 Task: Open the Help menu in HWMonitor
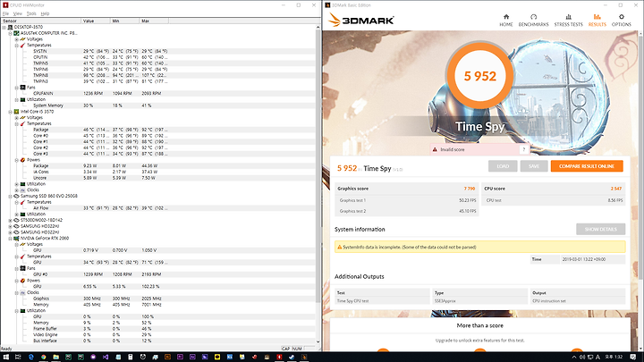coord(45,13)
